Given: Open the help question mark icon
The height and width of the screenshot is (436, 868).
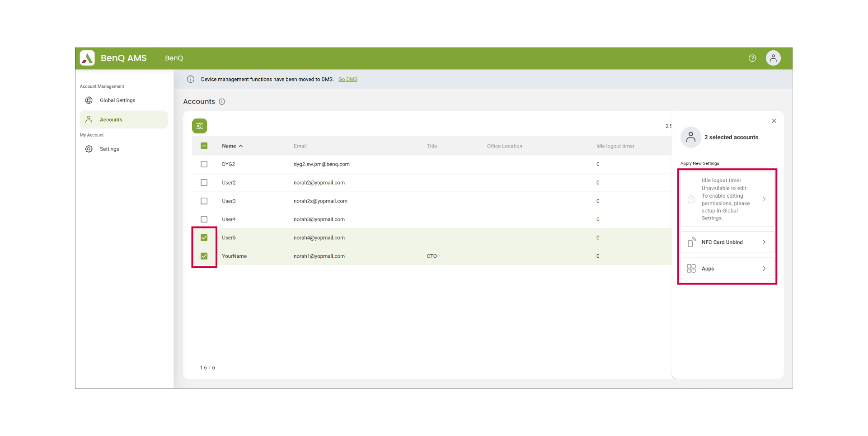Looking at the screenshot, I should pos(752,58).
